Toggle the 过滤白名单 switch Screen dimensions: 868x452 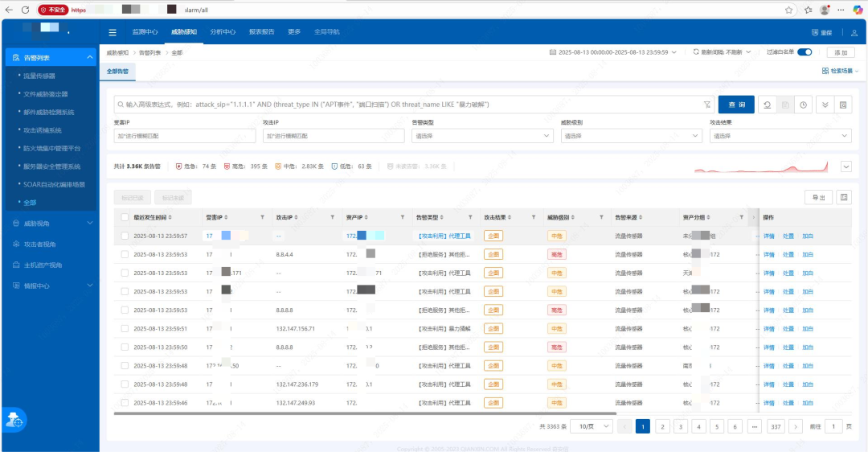pos(805,52)
